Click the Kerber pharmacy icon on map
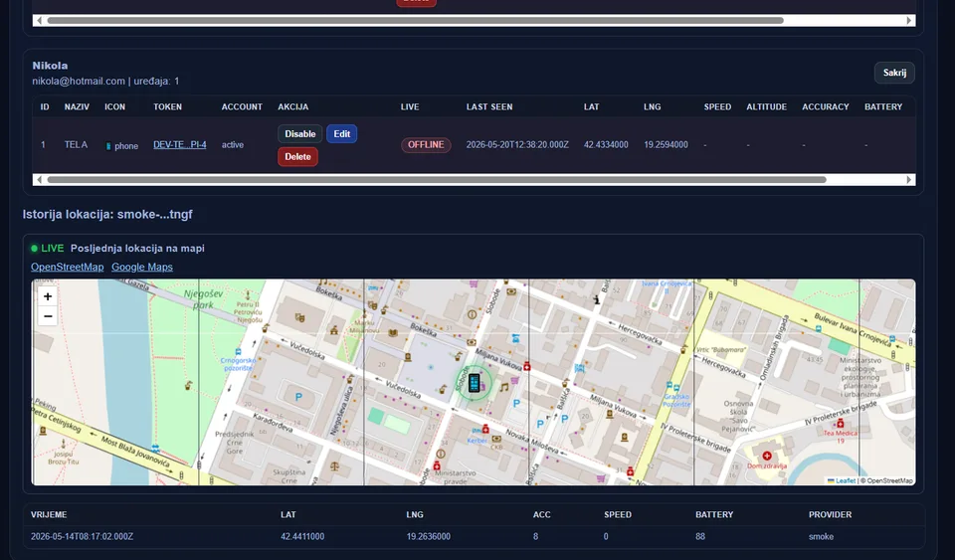The width and height of the screenshot is (955, 560). [x=485, y=429]
